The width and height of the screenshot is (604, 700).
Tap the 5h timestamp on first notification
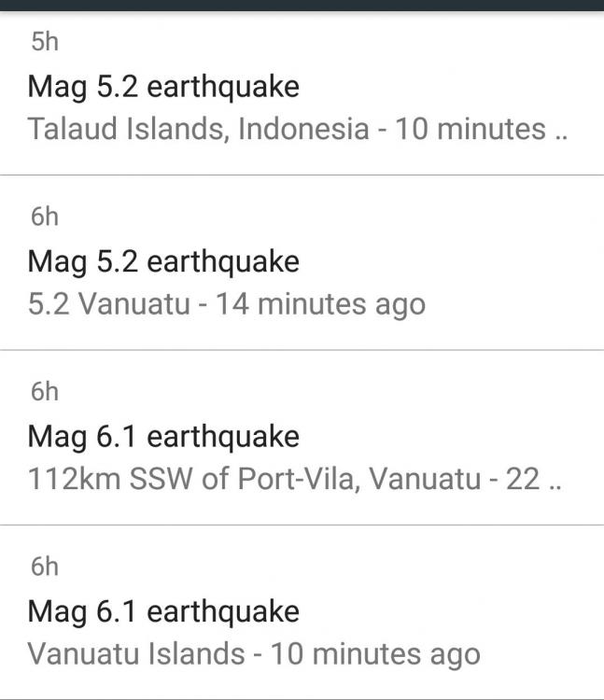click(44, 42)
